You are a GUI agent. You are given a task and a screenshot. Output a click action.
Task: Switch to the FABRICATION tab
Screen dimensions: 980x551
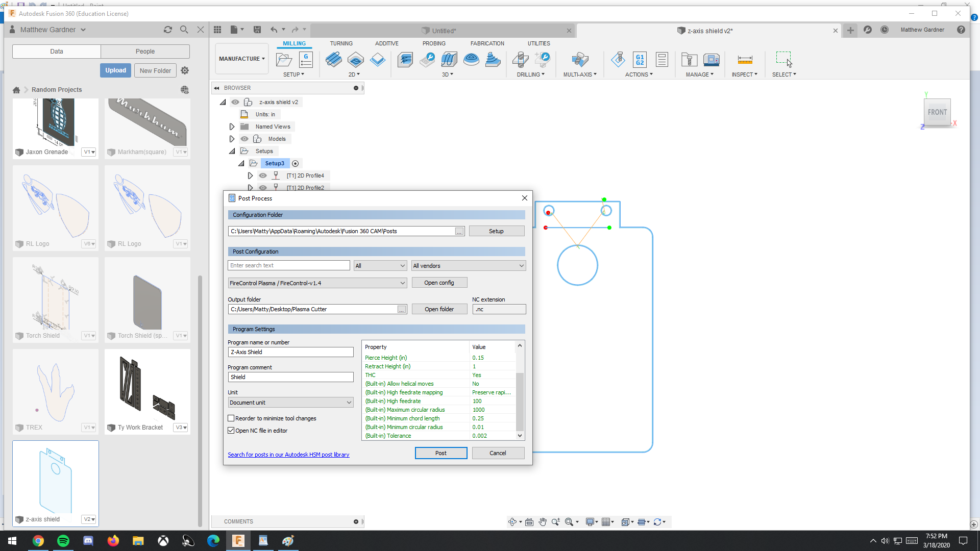(487, 43)
